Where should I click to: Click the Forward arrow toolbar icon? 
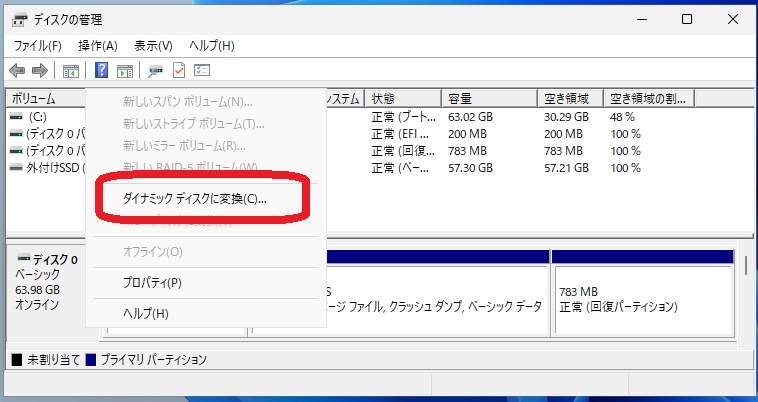click(40, 71)
